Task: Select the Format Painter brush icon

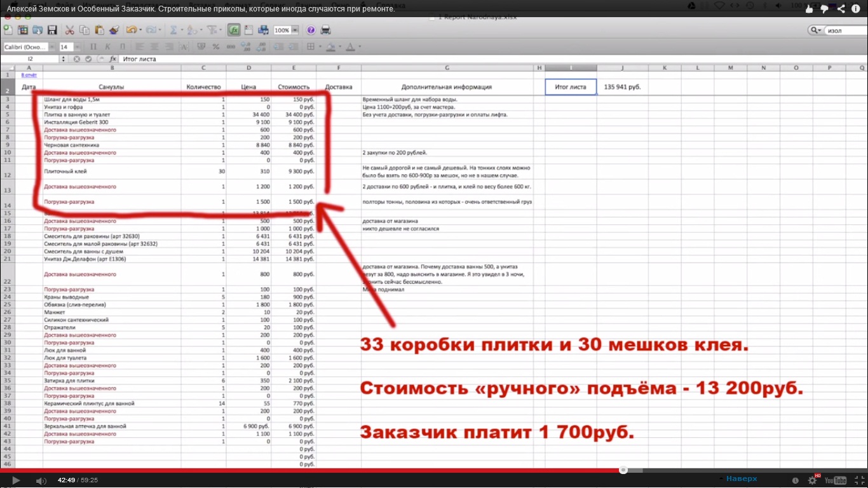Action: [114, 30]
